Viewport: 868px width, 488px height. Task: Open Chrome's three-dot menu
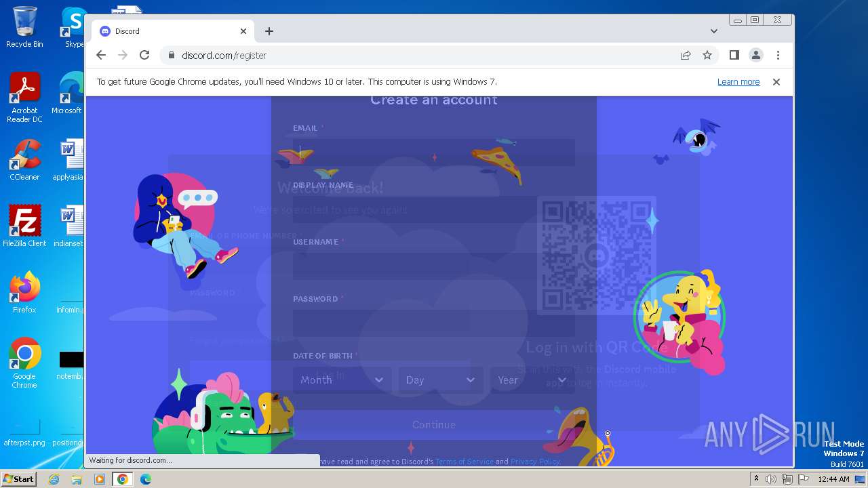[x=778, y=56]
